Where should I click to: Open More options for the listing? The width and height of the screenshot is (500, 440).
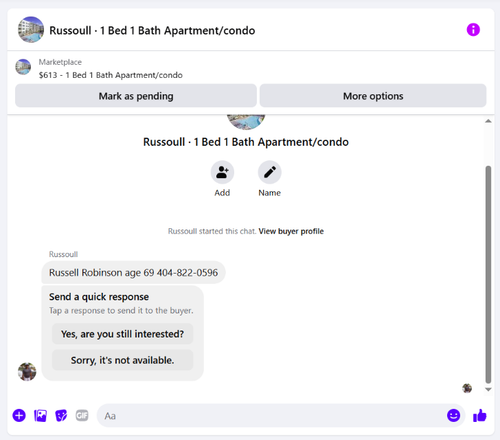373,96
